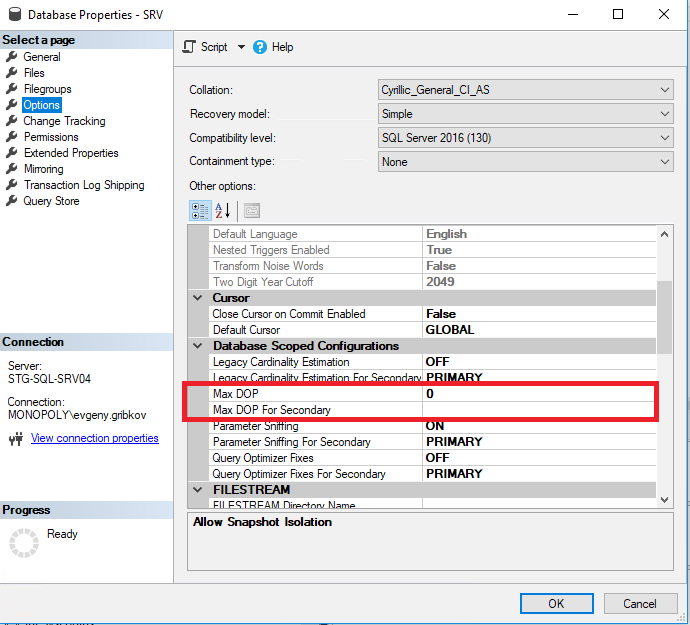
Task: Click the wrench icon beside Extended Properties
Action: (x=11, y=152)
